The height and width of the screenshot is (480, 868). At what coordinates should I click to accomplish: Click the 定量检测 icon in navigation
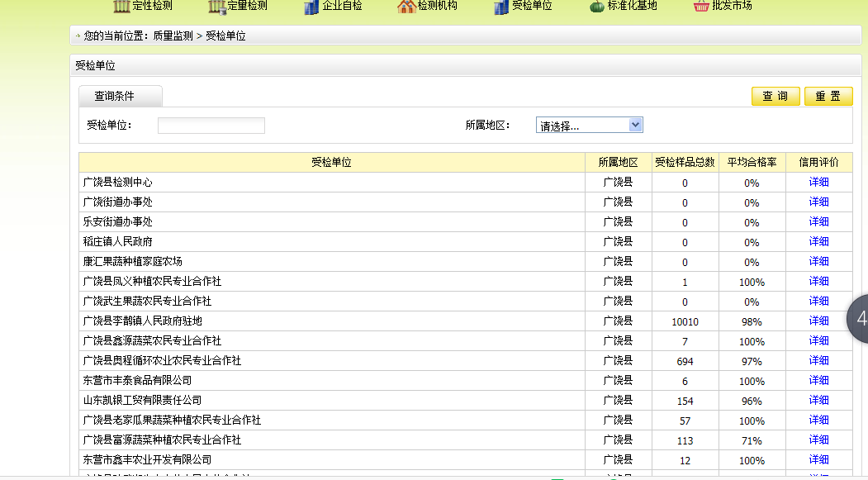coord(217,6)
